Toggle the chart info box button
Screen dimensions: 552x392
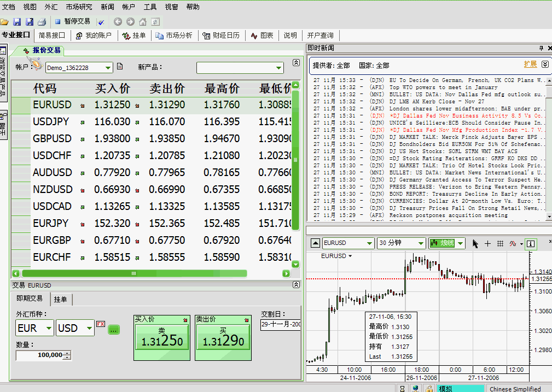[531, 244]
